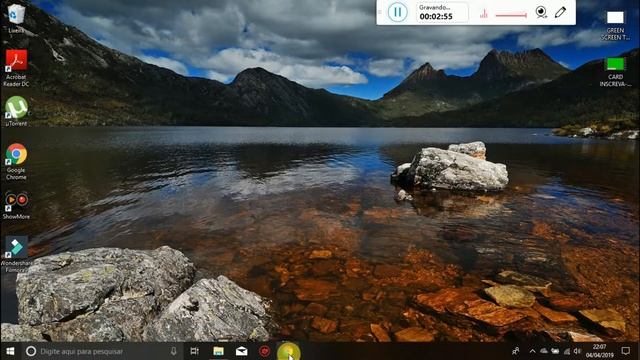The image size is (640, 360).
Task: Click the battery tray icon
Action: coord(555,351)
